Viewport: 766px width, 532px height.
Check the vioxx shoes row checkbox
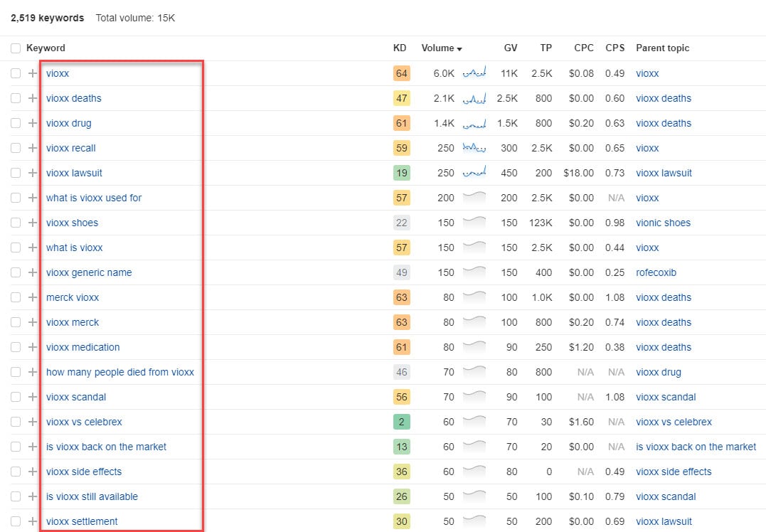pyautogui.click(x=16, y=223)
